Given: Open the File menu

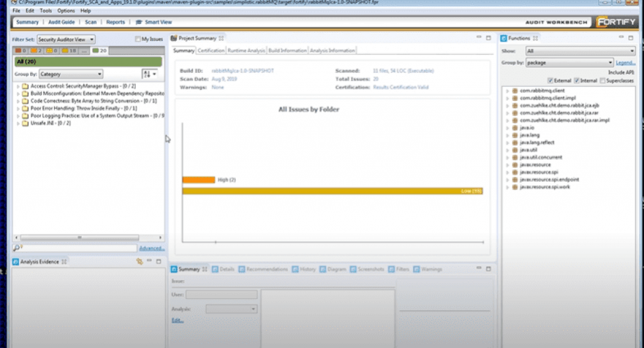Looking at the screenshot, I should tap(16, 11).
